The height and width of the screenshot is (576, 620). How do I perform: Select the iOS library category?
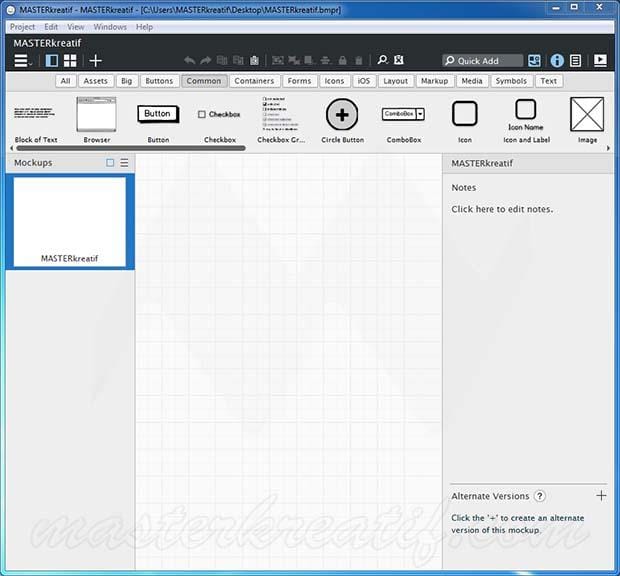364,81
